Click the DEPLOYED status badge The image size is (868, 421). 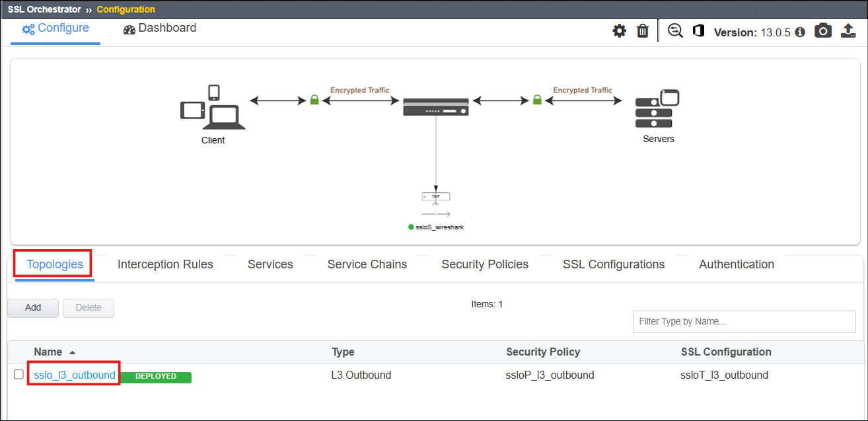tap(156, 377)
